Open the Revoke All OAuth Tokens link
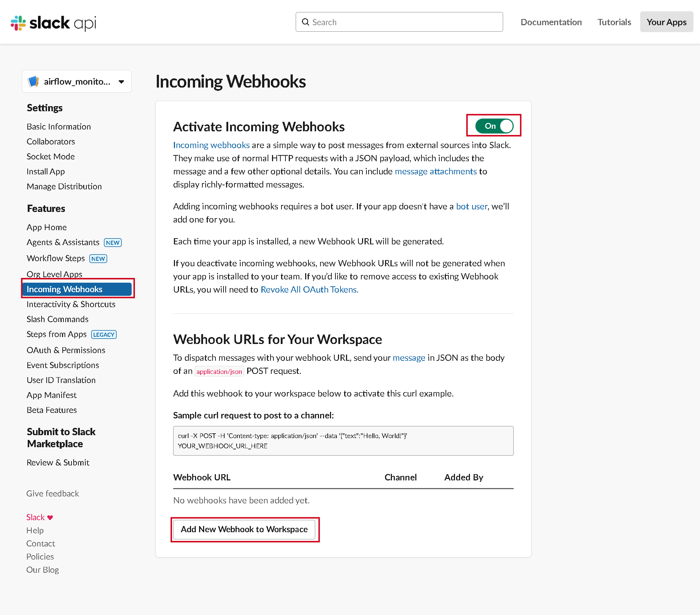The image size is (700, 615). tap(310, 289)
